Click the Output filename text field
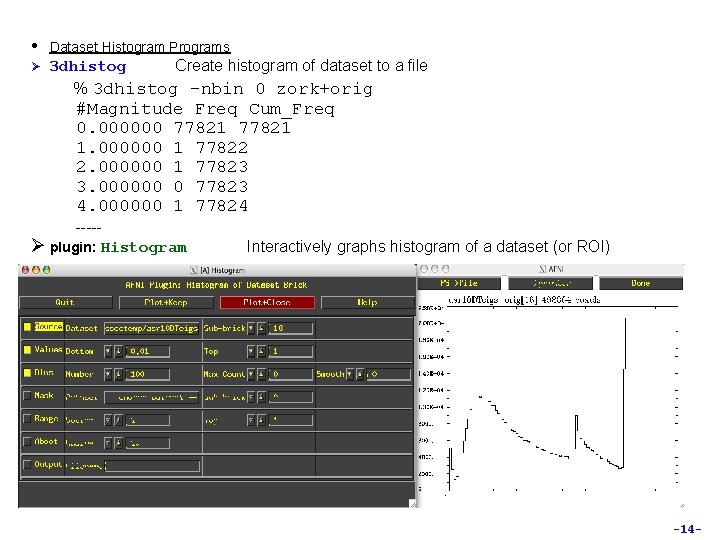The image size is (720, 540). tap(152, 466)
